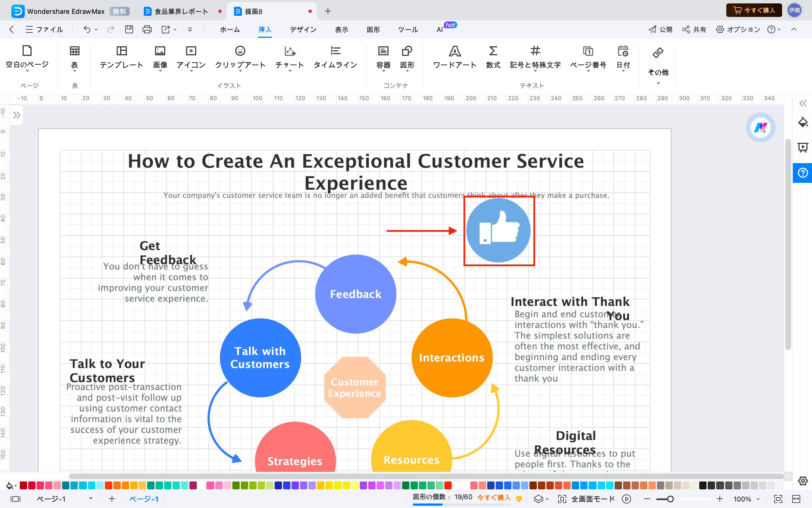The image size is (812, 508).
Task: Toggle the page list panel icon
Action: point(16,499)
